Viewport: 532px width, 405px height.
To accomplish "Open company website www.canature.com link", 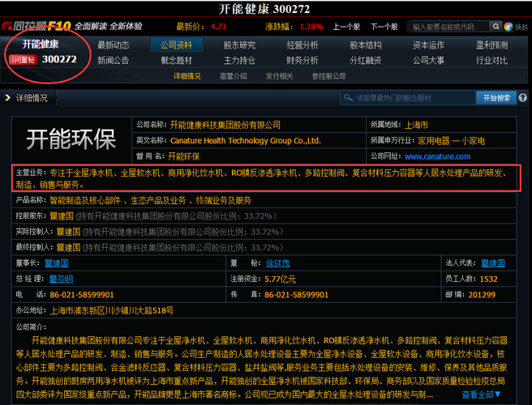I will pos(437,156).
